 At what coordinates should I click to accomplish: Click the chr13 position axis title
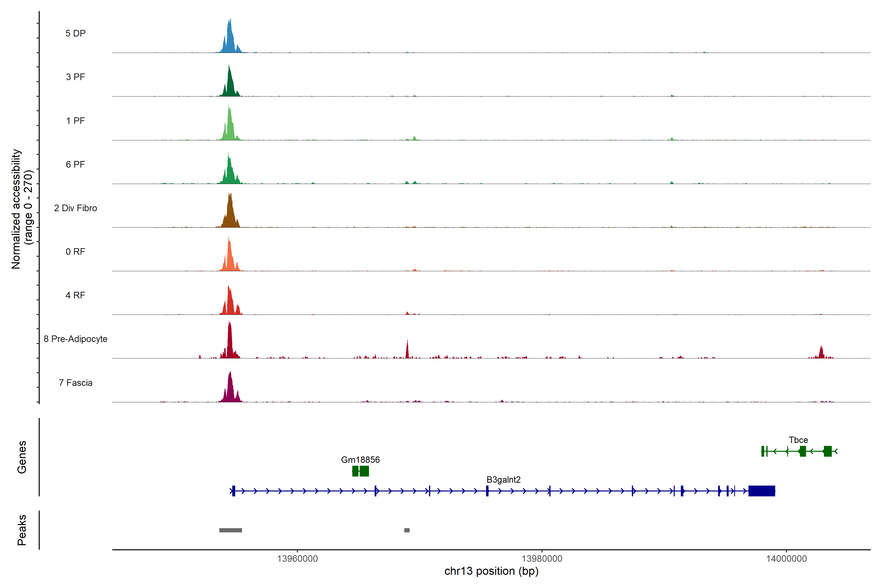491,571
